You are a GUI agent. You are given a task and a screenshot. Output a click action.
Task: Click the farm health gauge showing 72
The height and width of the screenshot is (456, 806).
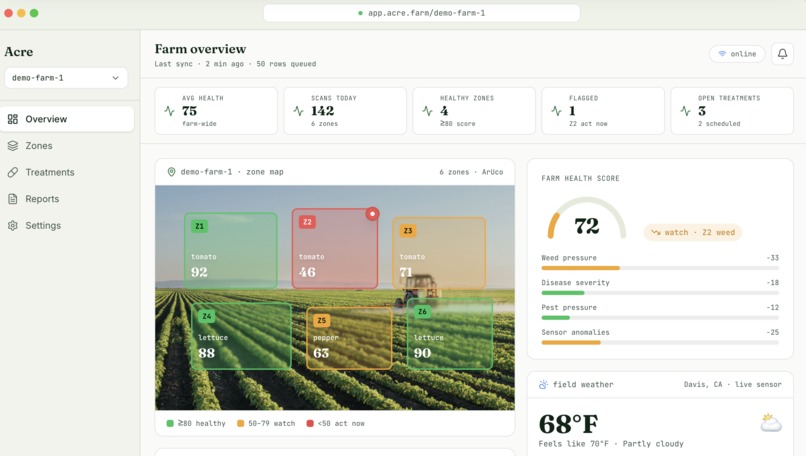coord(587,220)
